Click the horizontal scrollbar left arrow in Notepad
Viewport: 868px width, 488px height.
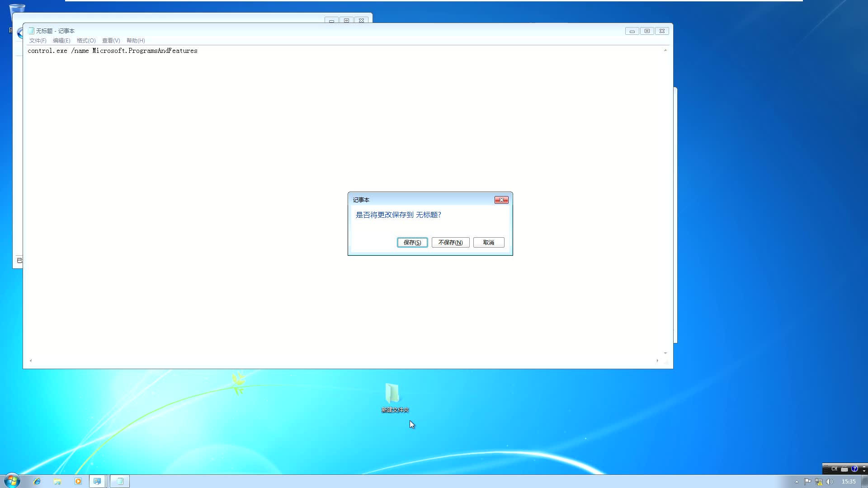point(31,361)
